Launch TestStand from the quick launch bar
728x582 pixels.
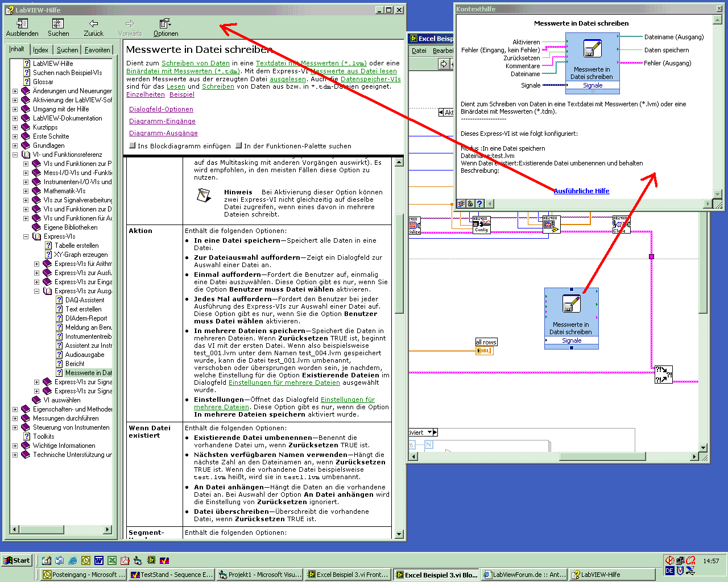(164, 560)
